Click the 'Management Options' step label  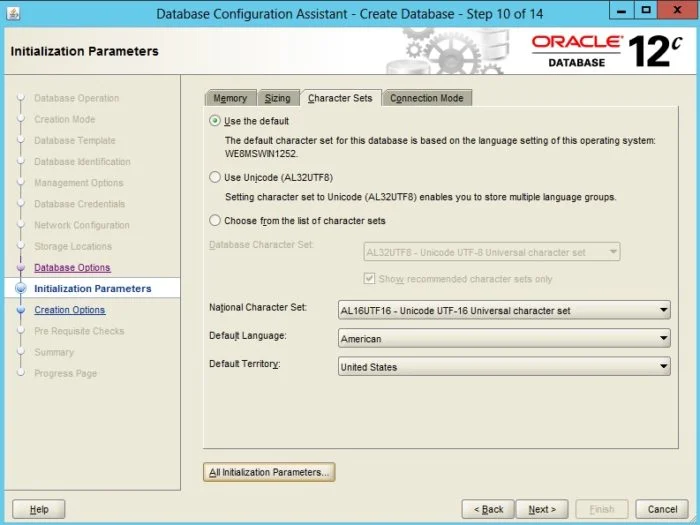click(79, 183)
